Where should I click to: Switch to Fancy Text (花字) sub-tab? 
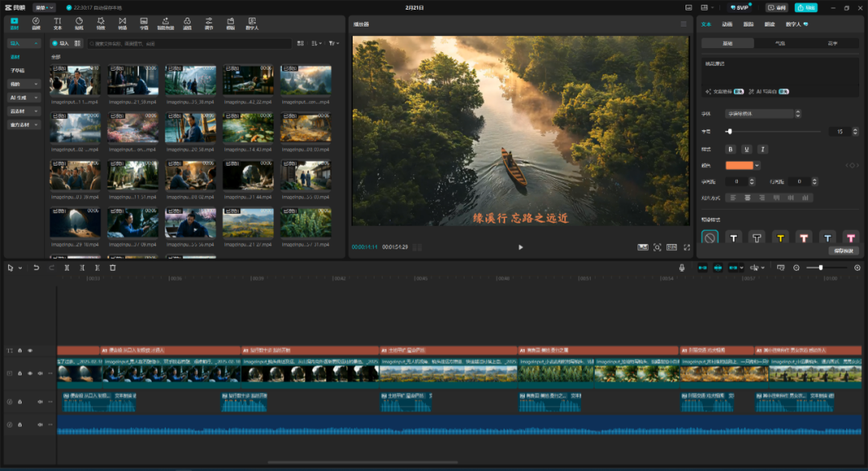click(833, 43)
